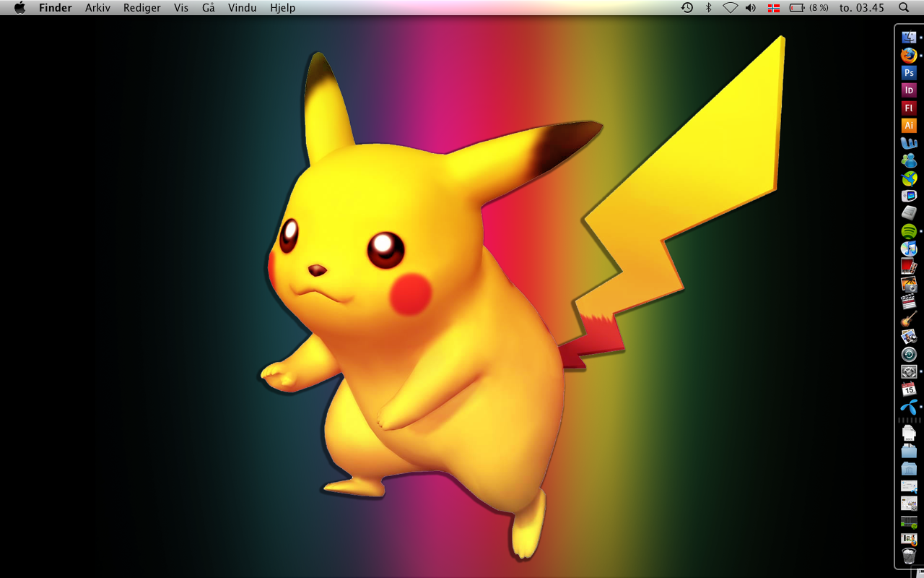The width and height of the screenshot is (924, 578).
Task: Open the Apple menu
Action: (x=19, y=8)
